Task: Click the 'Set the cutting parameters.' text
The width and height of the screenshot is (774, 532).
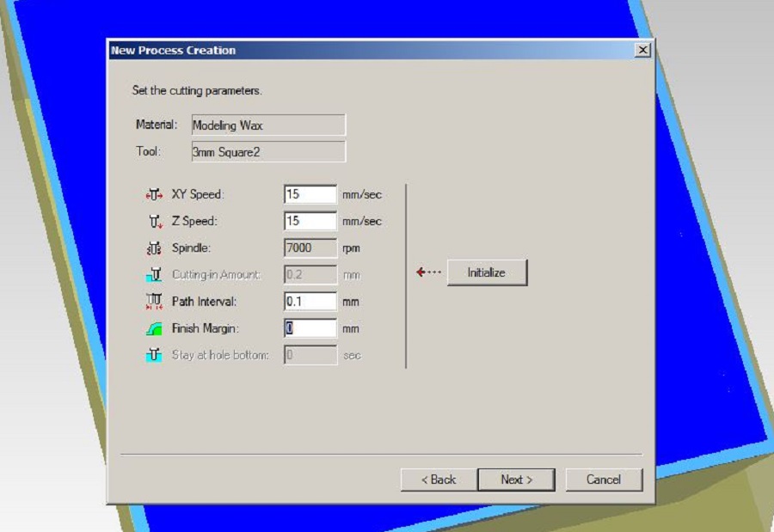Action: (197, 91)
